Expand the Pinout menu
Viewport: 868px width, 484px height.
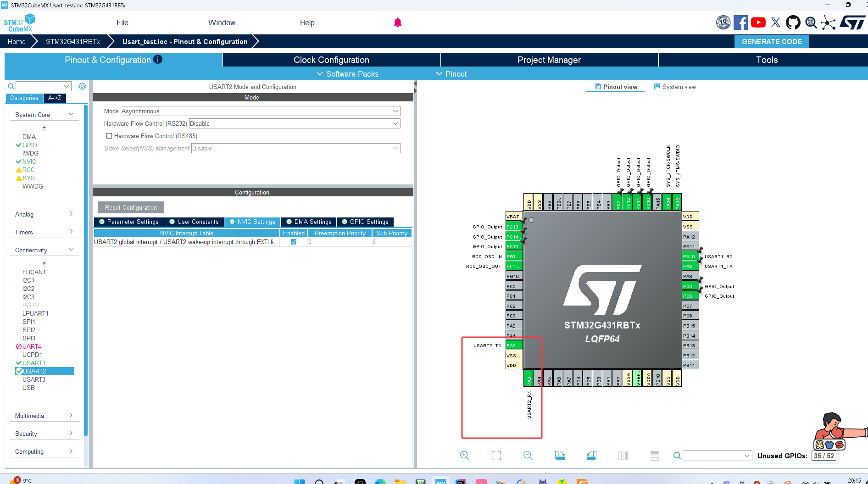pos(451,74)
